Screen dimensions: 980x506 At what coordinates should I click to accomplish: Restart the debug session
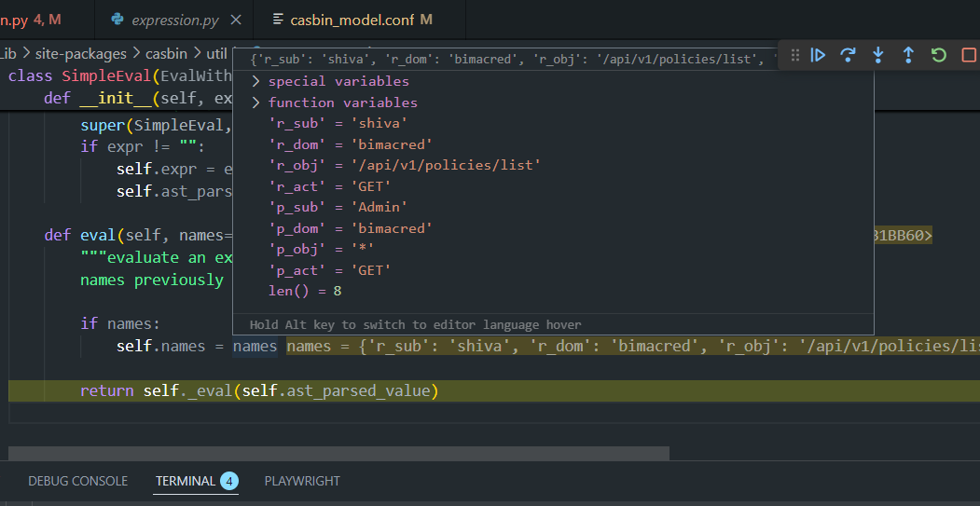tap(939, 55)
